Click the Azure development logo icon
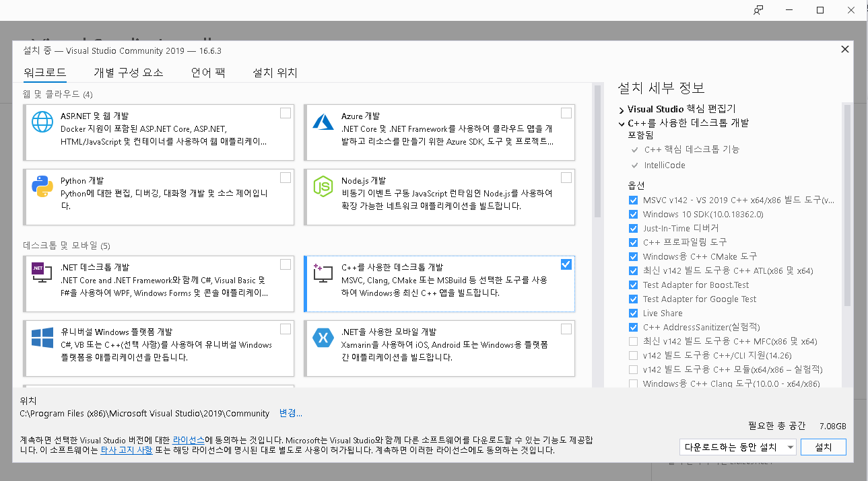Screen dimensions: 868x481 [x=323, y=122]
